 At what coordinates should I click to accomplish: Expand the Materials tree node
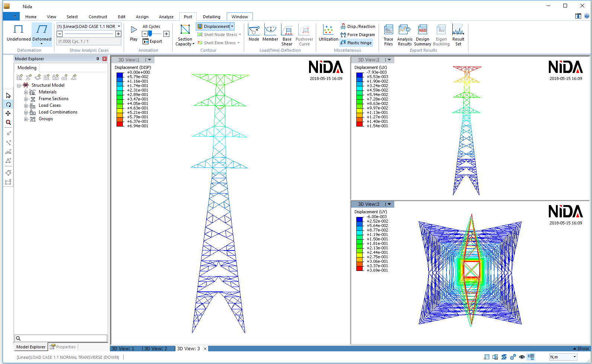pyautogui.click(x=26, y=92)
